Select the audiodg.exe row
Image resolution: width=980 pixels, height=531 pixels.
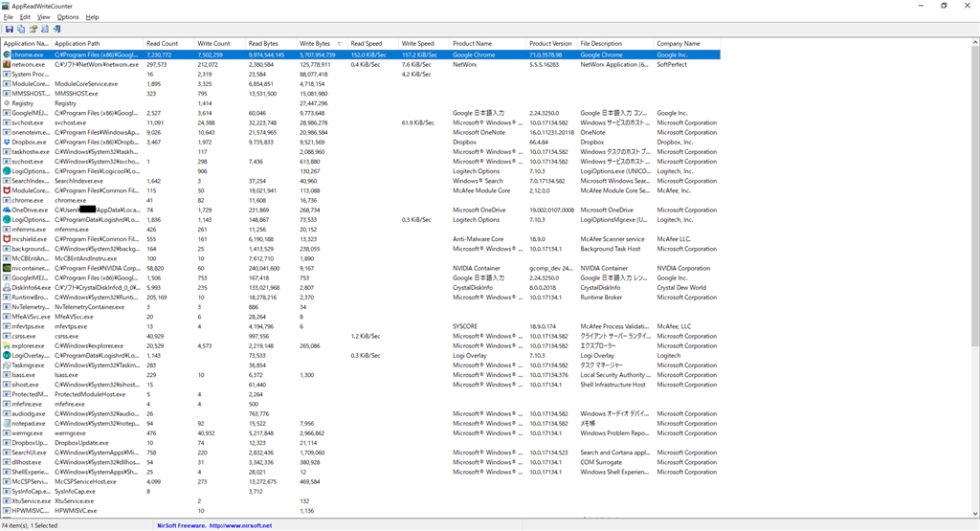click(361, 413)
